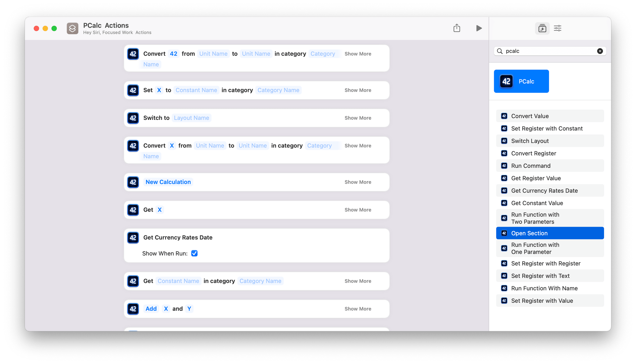
Task: Set the Constant Name in Get action
Action: point(178,281)
